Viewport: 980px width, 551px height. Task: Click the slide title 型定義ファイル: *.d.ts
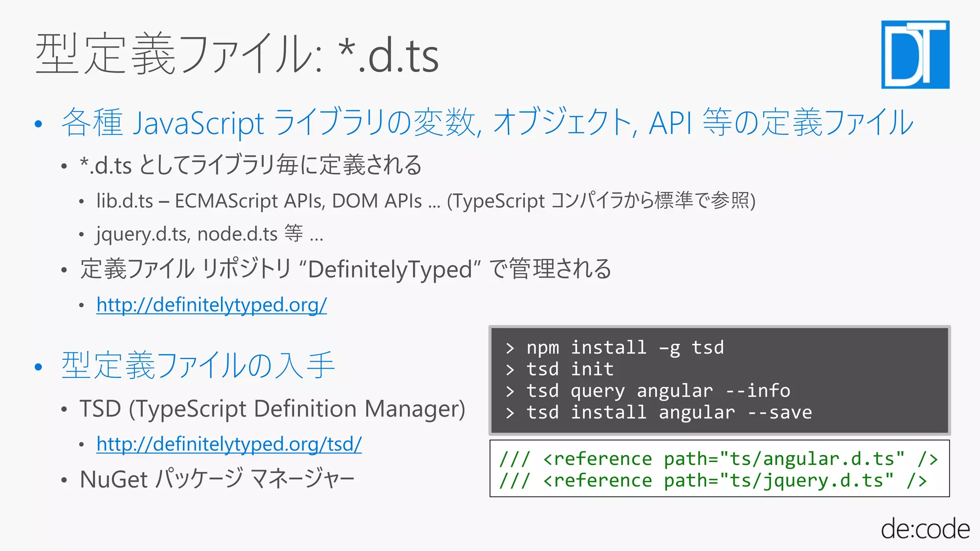(x=237, y=54)
